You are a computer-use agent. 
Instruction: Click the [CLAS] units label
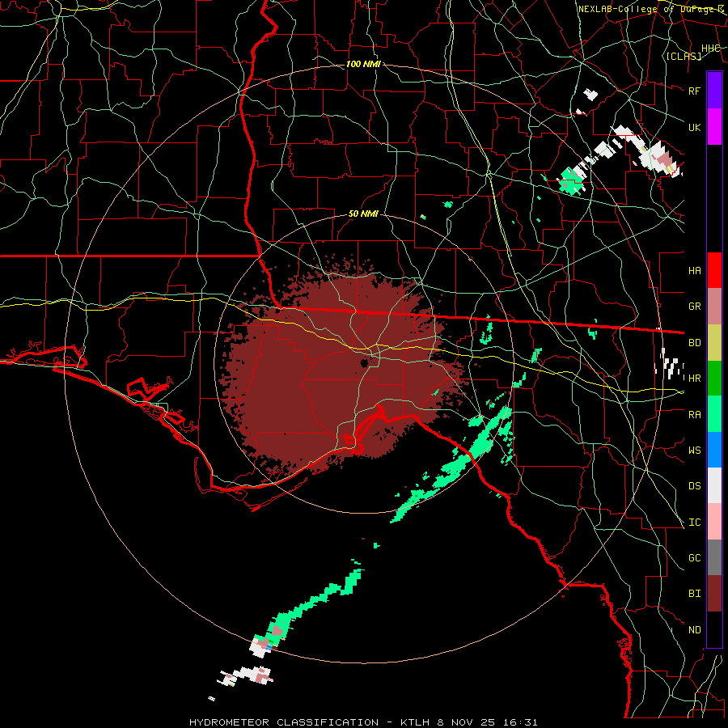click(684, 56)
